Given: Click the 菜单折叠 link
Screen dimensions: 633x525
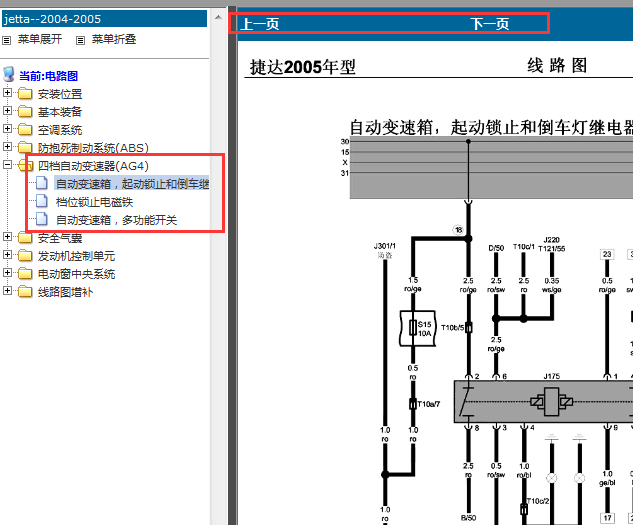Looking at the screenshot, I should (114, 39).
